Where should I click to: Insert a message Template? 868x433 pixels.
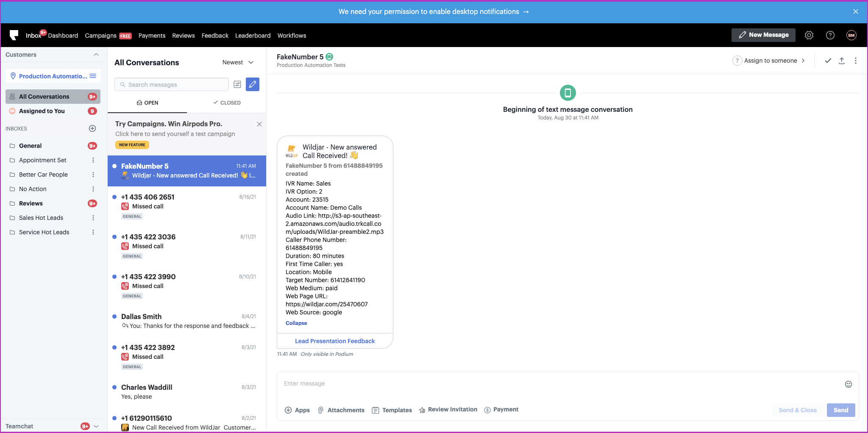(x=391, y=410)
